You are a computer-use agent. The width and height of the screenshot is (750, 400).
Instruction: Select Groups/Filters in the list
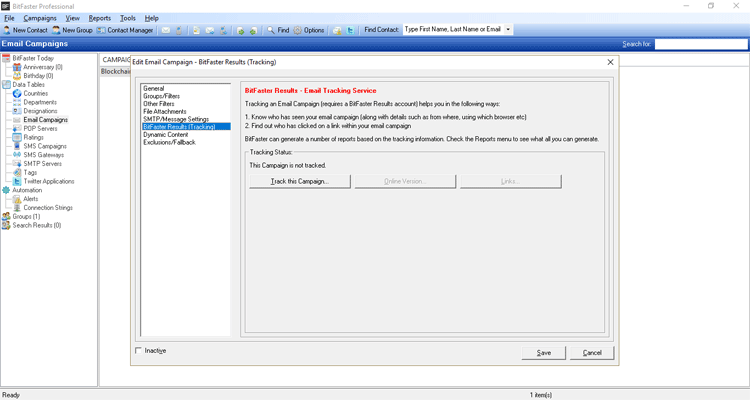coord(161,96)
